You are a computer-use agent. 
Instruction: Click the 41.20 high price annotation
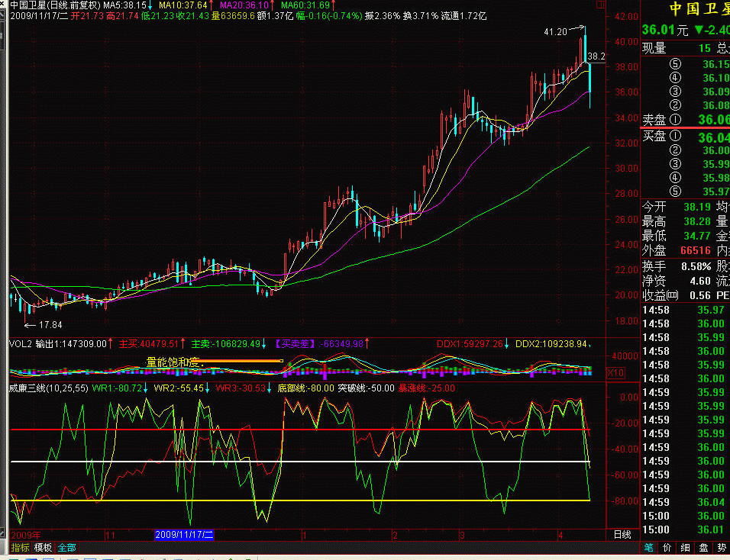pos(555,31)
